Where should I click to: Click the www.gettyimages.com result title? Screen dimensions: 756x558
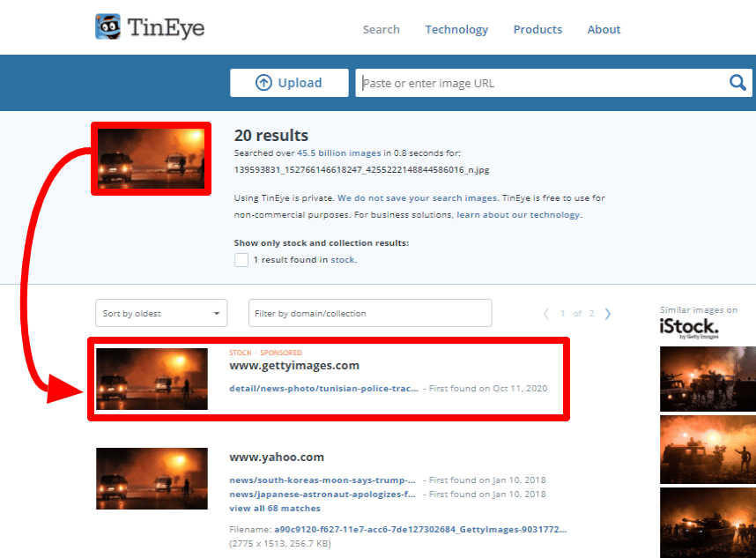(x=294, y=366)
